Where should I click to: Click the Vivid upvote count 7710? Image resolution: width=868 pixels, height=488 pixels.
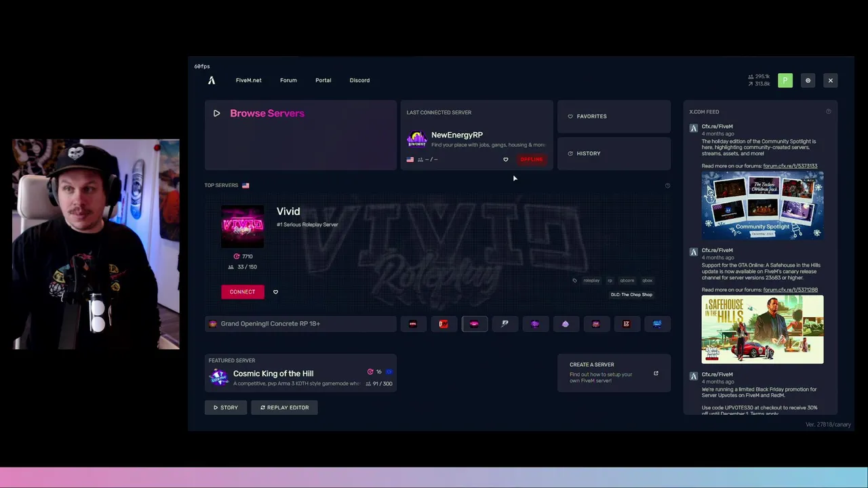(x=243, y=256)
